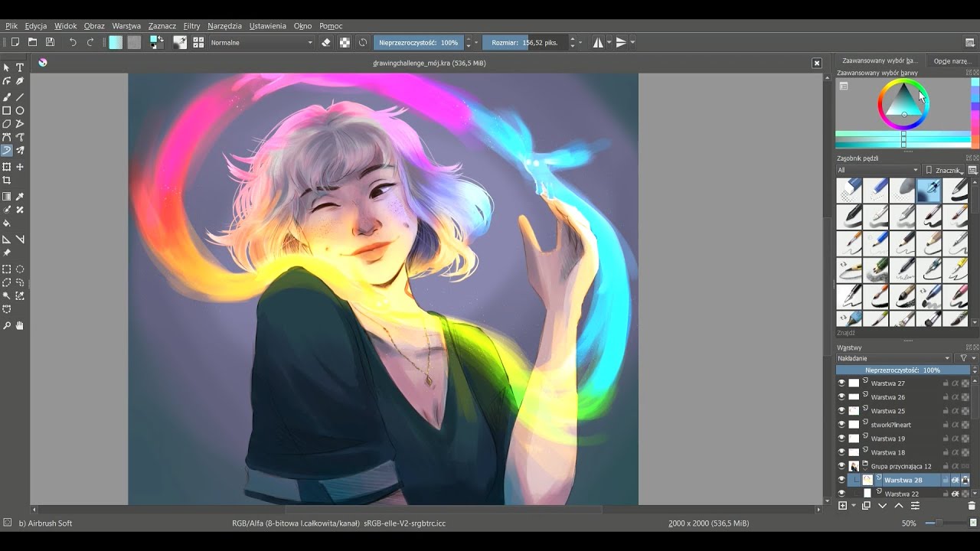
Task: Click the Nieprzezroczystość slider in the top toolbar
Action: pyautogui.click(x=418, y=43)
